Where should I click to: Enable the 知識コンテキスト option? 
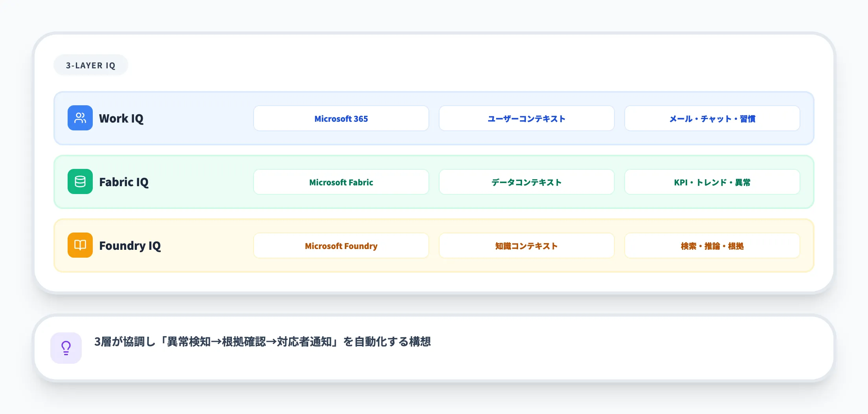(526, 245)
